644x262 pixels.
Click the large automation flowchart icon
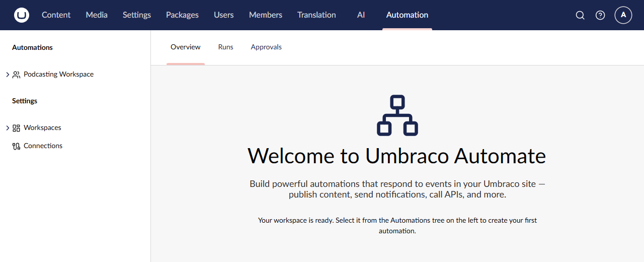397,115
